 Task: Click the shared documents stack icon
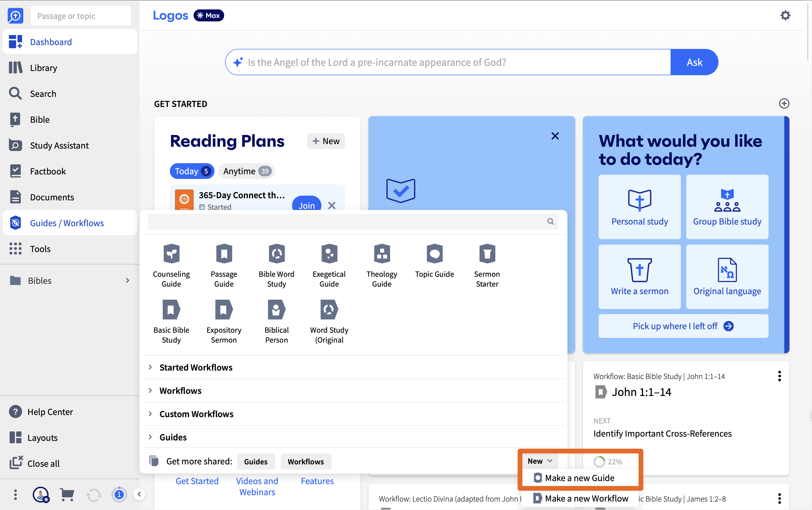tap(154, 461)
